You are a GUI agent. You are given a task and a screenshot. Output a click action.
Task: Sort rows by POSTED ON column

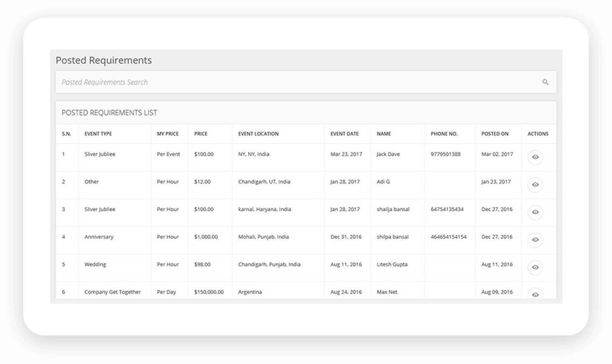tap(495, 134)
